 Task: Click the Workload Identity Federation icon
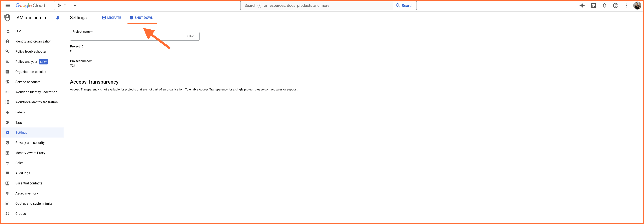point(8,92)
